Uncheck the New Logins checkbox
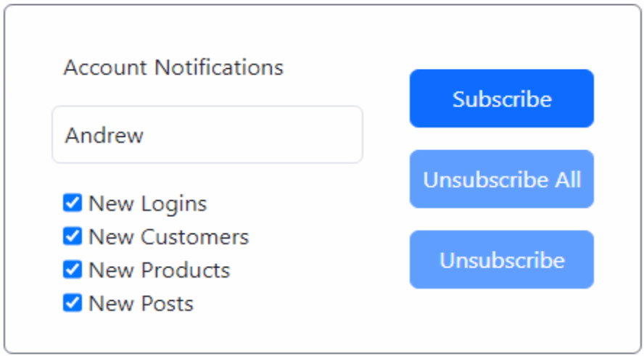Viewport: 644px width, 356px height. pos(73,203)
